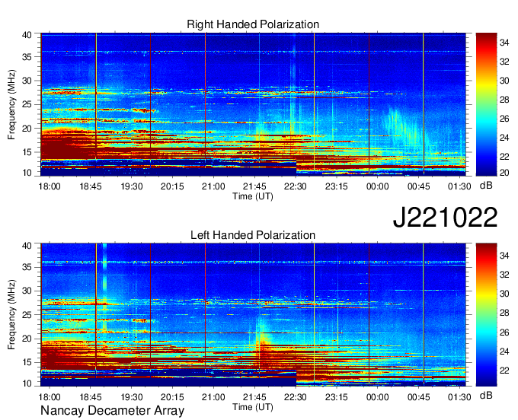Click 00:00 tick on left-handed time axis
The height and width of the screenshot is (420, 518).
377,397
